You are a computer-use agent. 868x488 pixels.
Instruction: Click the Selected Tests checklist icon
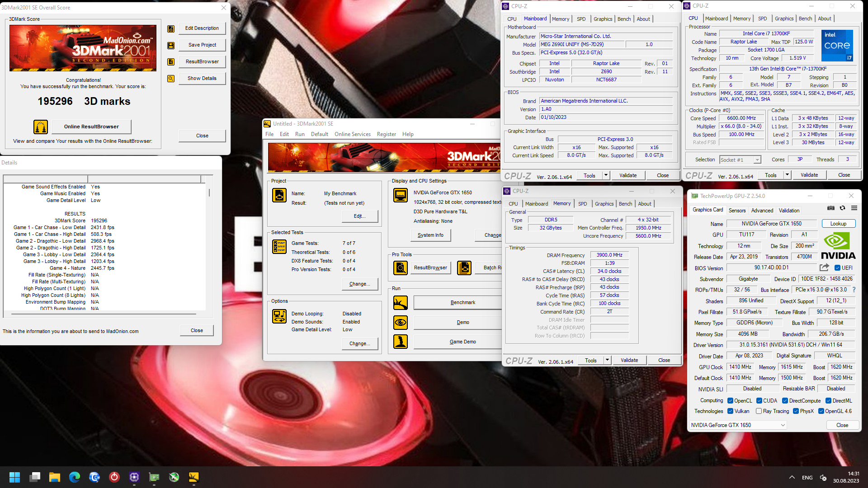(279, 247)
